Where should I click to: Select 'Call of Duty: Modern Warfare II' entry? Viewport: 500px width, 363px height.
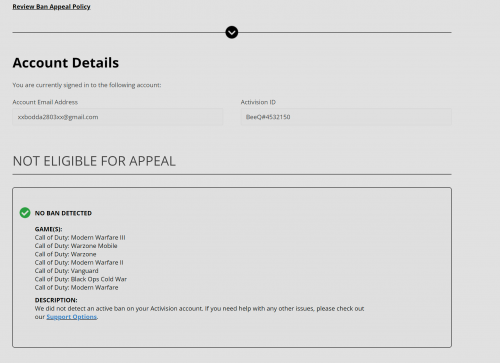click(79, 262)
